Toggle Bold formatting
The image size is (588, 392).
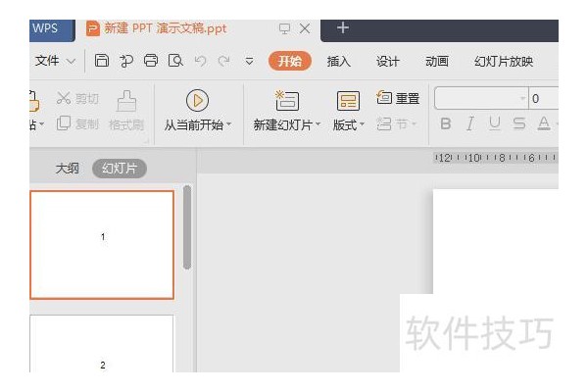click(446, 123)
